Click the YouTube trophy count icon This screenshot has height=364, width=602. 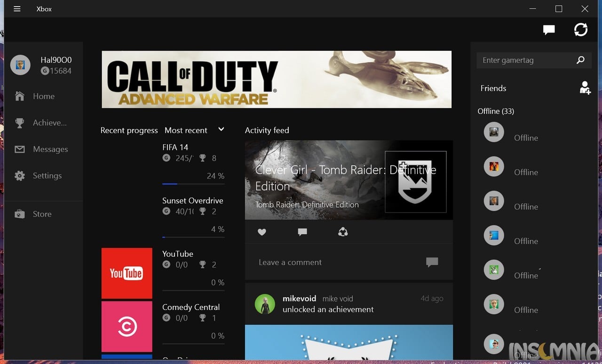click(x=203, y=265)
